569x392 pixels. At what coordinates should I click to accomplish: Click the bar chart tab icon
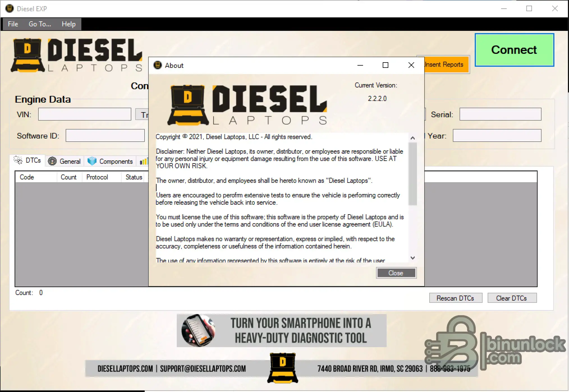143,162
